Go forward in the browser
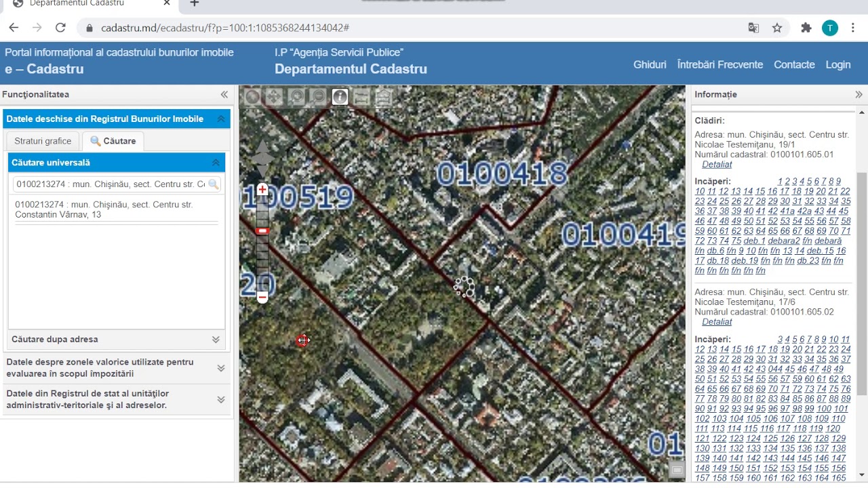Screen dimensions: 868x488 point(37,28)
